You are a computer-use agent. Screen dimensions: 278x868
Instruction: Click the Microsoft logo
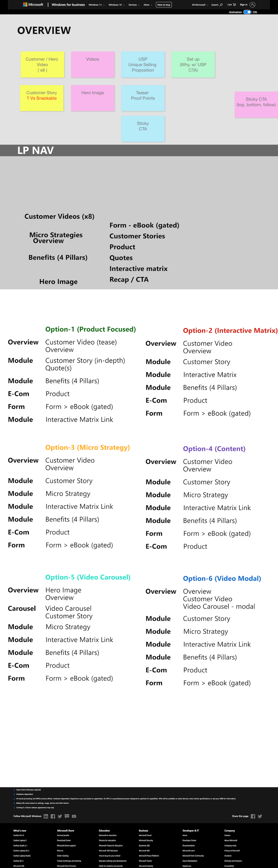pos(33,5)
